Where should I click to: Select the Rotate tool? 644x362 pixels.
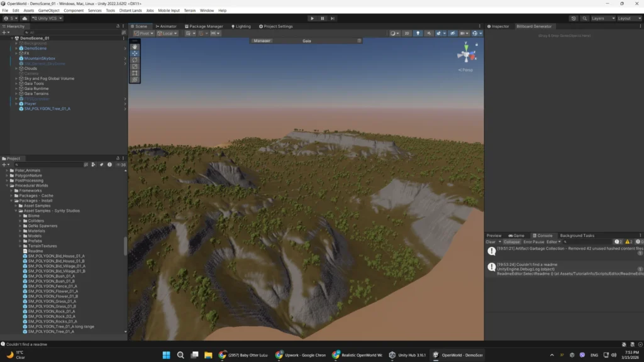click(135, 60)
